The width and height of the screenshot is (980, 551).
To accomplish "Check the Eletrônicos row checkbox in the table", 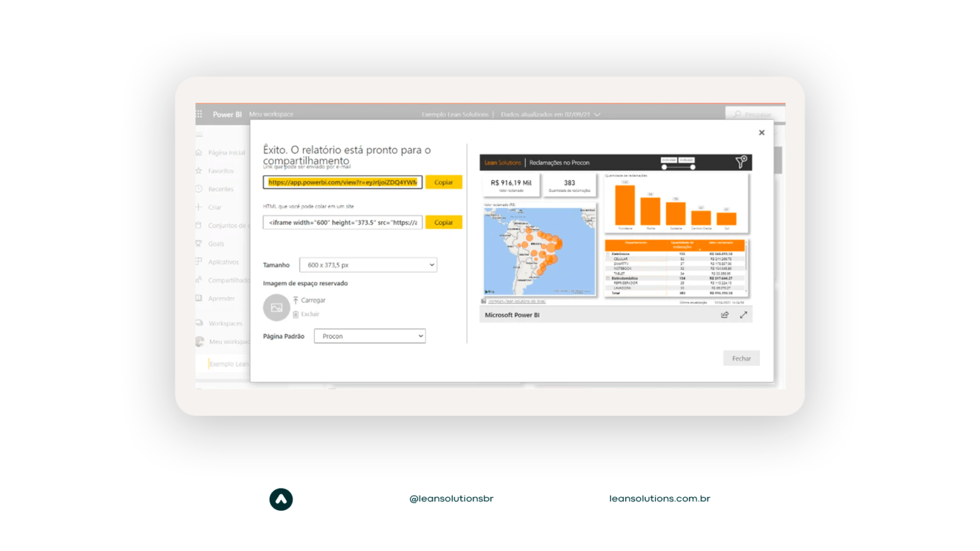I will (608, 253).
